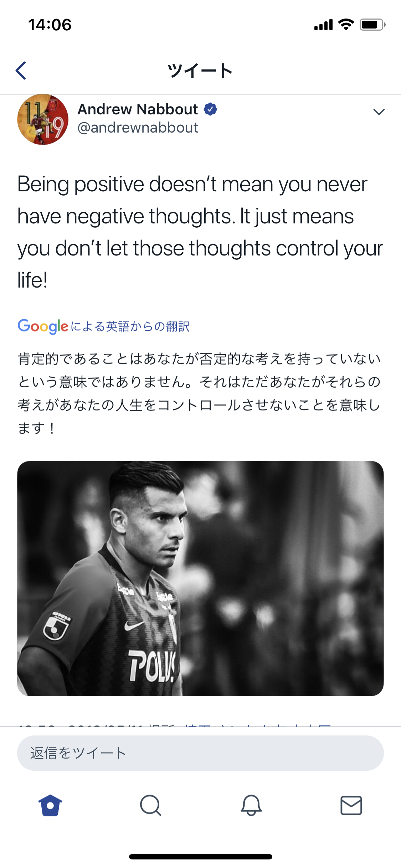
Task: Tap the ツイート header title
Action: pos(200,71)
